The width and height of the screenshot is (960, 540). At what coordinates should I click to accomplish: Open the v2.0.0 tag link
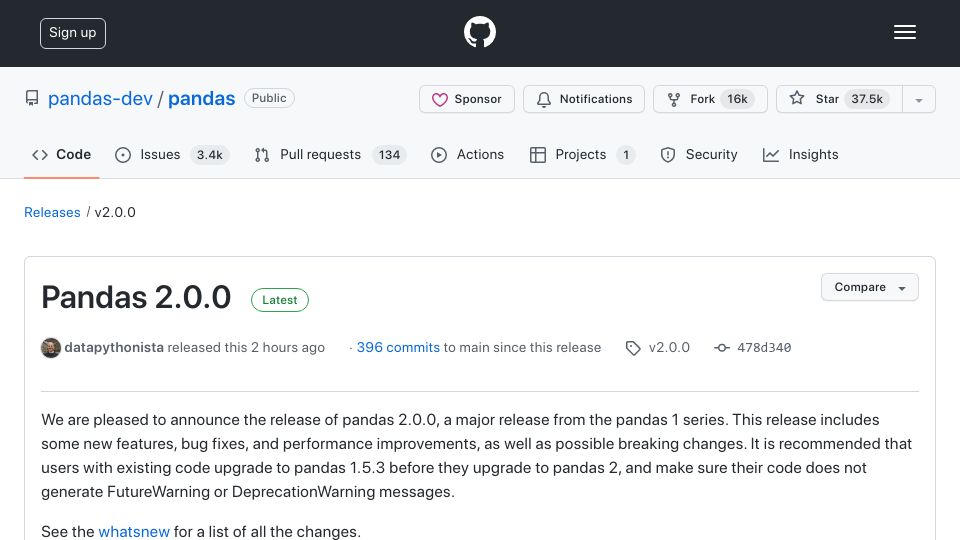point(669,348)
